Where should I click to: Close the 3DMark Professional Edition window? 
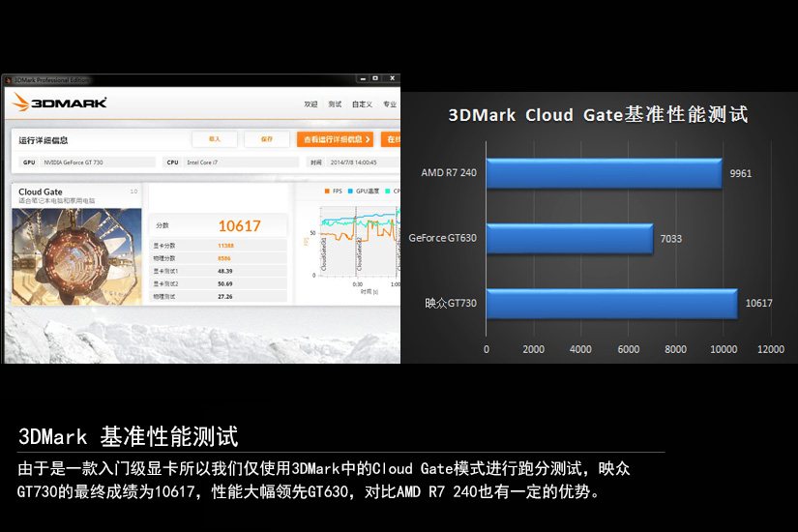[392, 78]
